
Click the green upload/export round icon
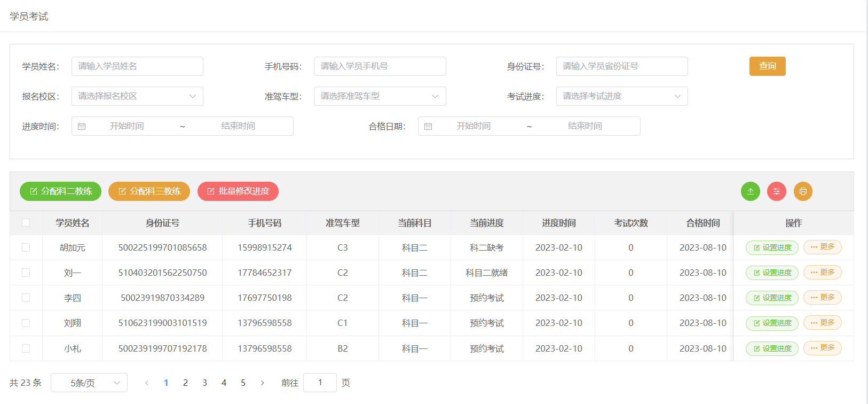[x=750, y=191]
